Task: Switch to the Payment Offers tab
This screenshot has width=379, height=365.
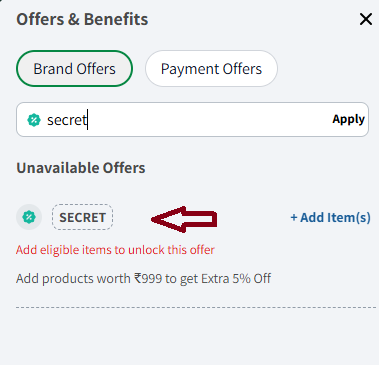Action: [x=211, y=69]
